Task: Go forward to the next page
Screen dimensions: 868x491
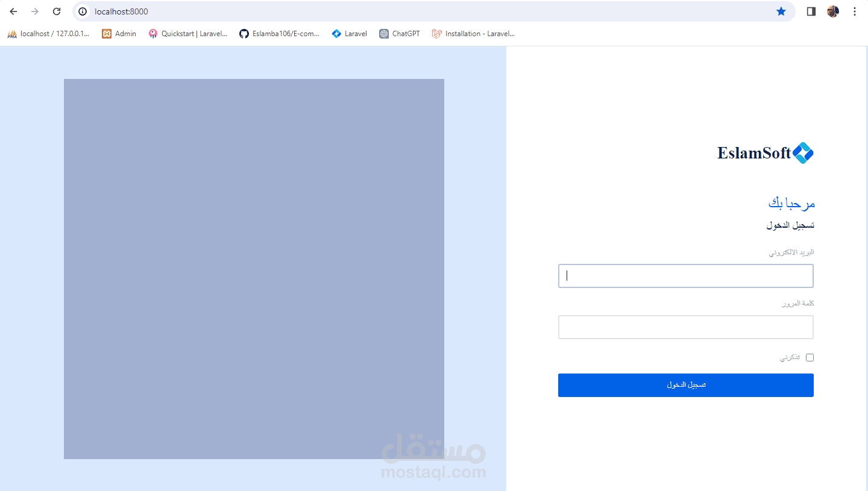Action: point(35,11)
